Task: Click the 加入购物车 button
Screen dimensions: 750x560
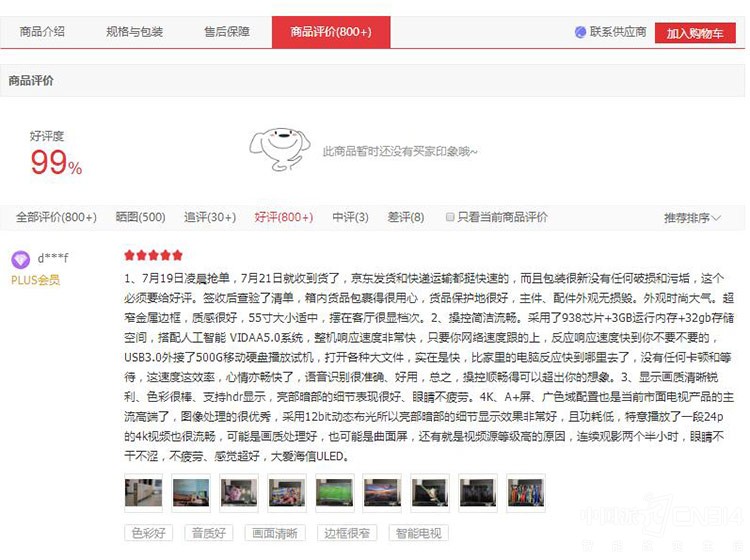Action: tap(695, 33)
